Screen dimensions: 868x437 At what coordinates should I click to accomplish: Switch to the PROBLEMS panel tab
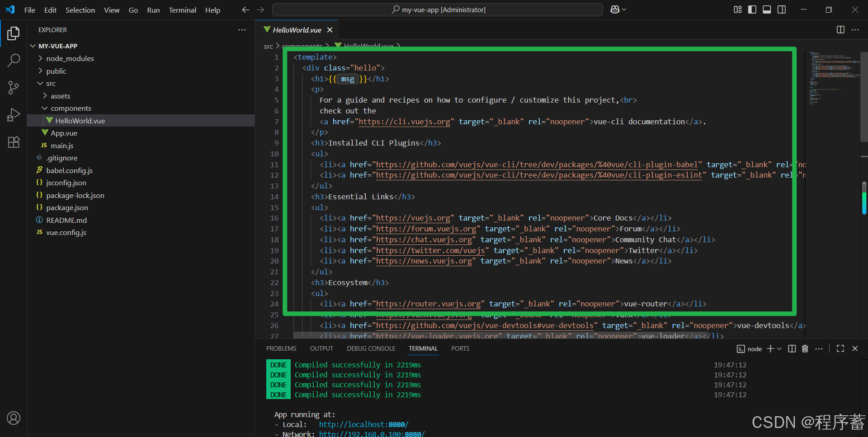pyautogui.click(x=281, y=348)
